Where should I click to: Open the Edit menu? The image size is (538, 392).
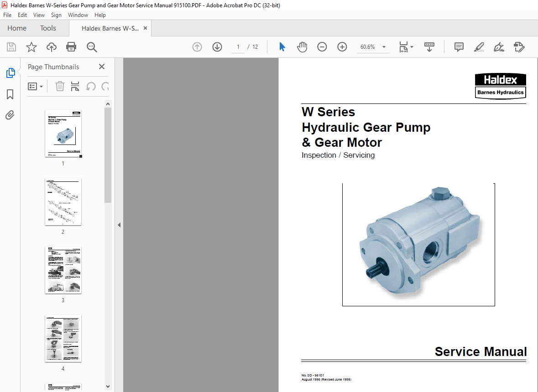coord(22,15)
